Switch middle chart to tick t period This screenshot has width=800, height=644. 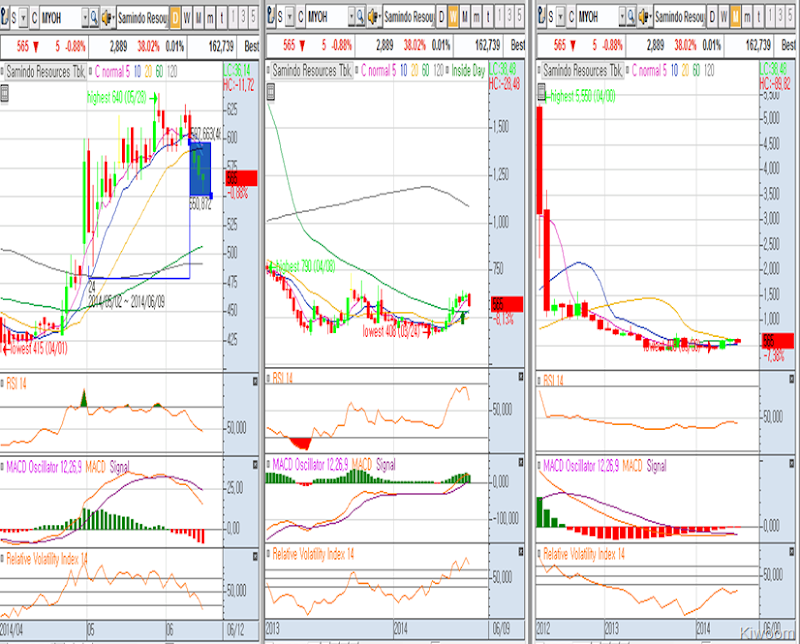(x=488, y=17)
